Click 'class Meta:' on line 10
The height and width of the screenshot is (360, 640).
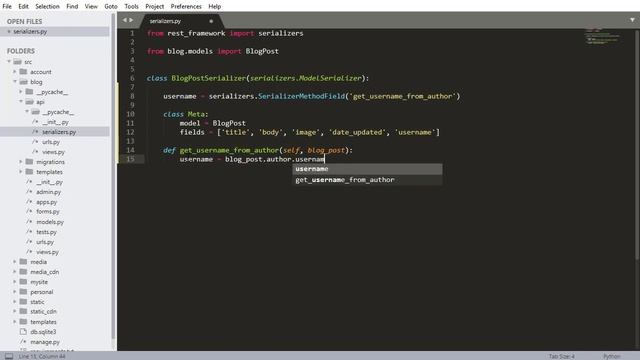pos(186,114)
